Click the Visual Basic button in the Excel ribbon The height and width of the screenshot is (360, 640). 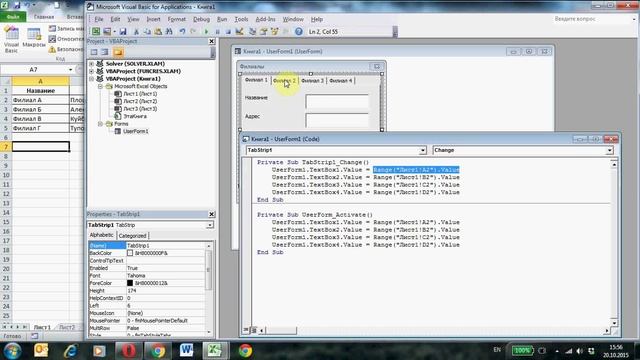[x=11, y=40]
